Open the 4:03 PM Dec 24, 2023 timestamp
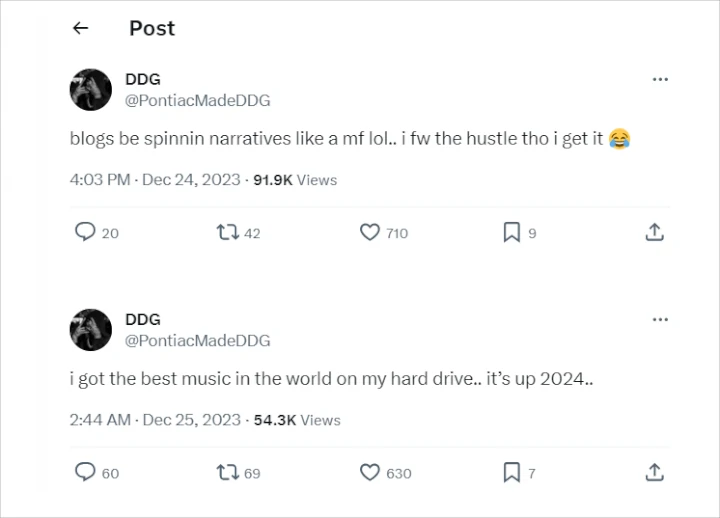720x518 pixels. (x=155, y=180)
